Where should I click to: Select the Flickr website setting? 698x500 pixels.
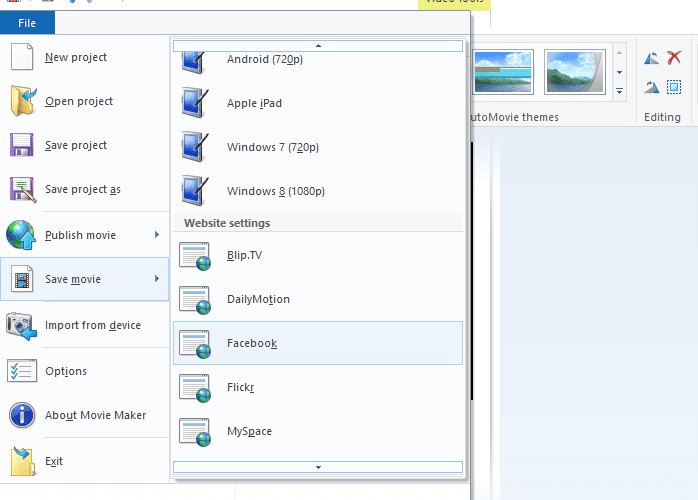tap(318, 387)
